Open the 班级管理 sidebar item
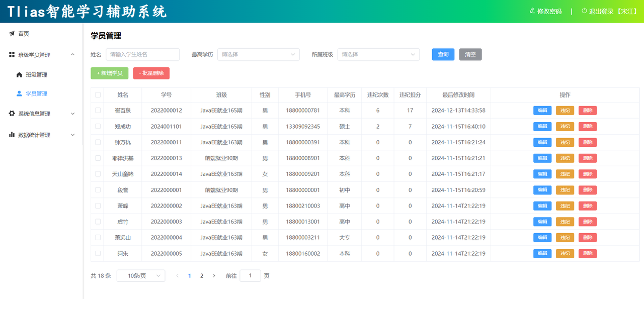 click(36, 75)
